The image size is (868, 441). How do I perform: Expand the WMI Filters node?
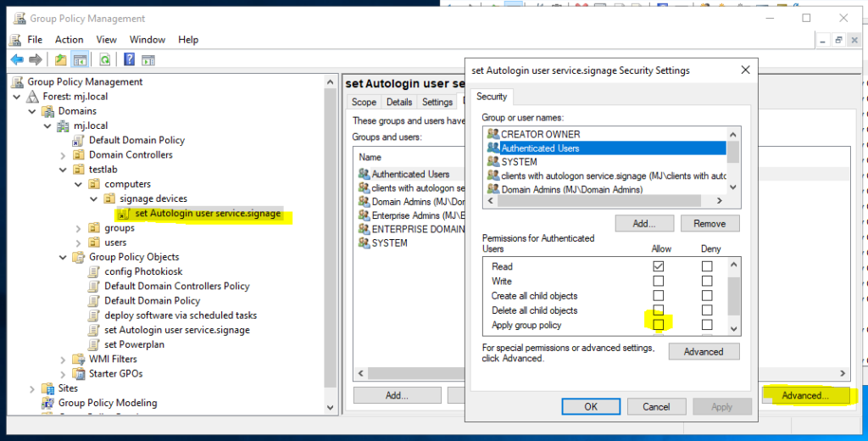pos(63,360)
